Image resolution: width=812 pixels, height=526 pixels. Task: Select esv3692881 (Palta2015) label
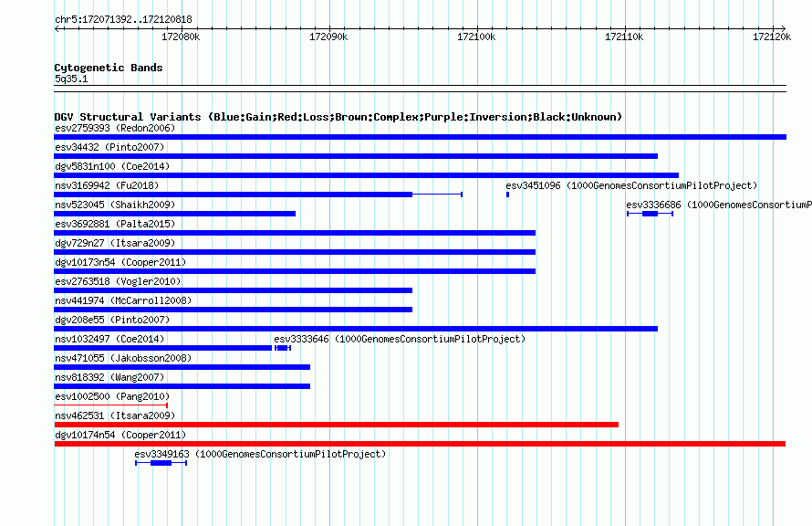point(115,224)
